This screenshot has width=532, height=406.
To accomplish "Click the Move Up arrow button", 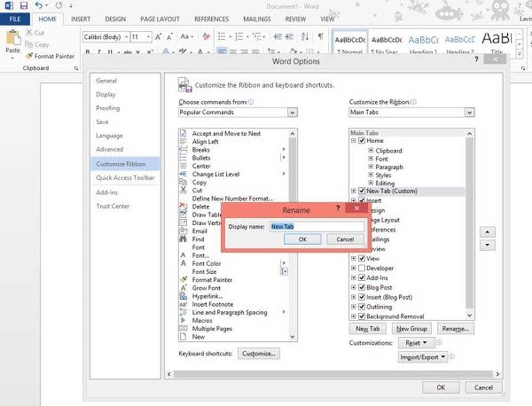I will (487, 233).
